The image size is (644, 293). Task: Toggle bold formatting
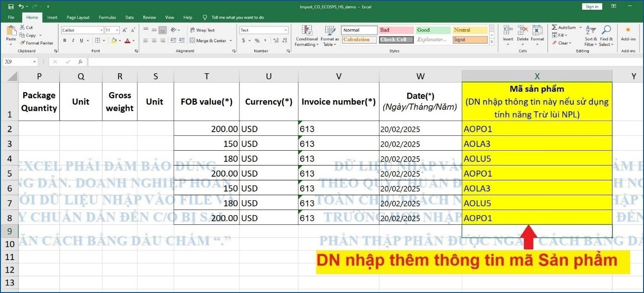(65, 41)
